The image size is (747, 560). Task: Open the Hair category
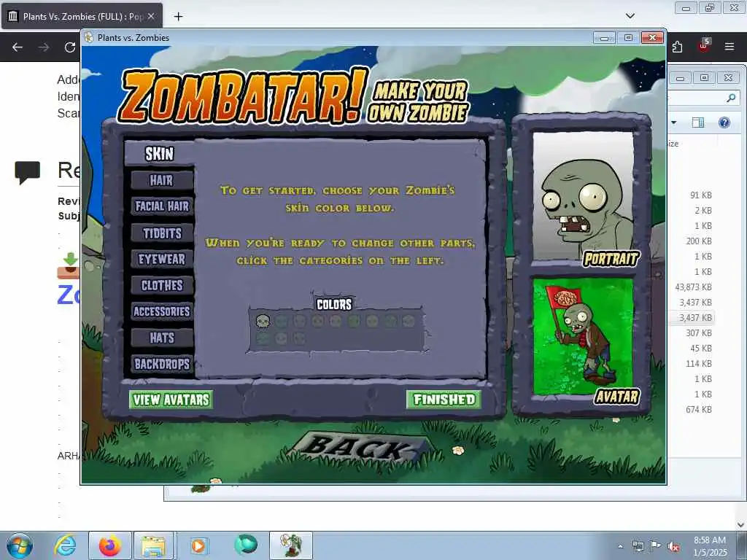point(162,181)
